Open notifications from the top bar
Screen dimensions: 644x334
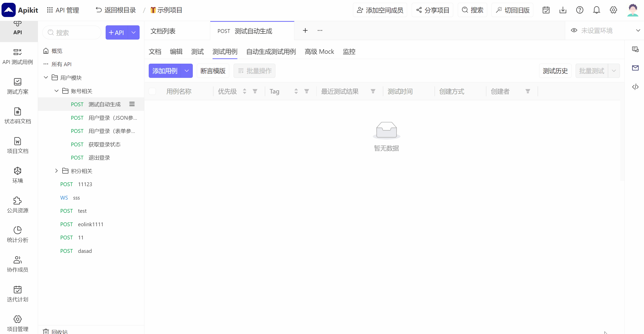tap(597, 10)
